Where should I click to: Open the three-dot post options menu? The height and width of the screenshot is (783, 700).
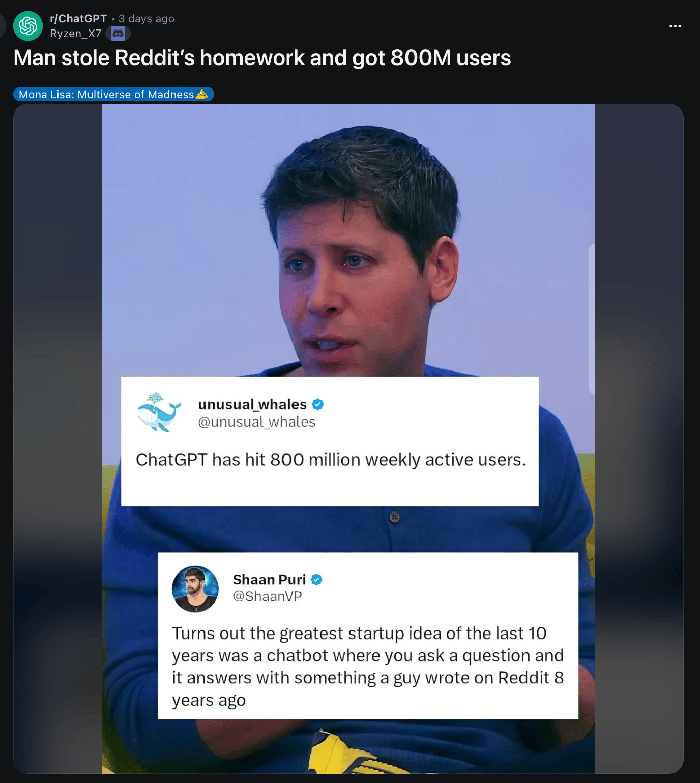pyautogui.click(x=675, y=26)
